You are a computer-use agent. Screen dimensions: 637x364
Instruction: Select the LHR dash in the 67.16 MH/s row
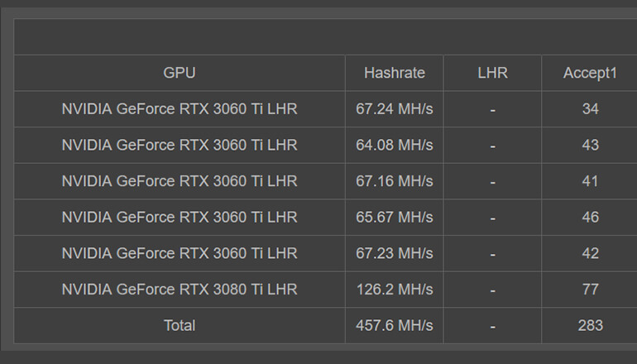(x=493, y=182)
